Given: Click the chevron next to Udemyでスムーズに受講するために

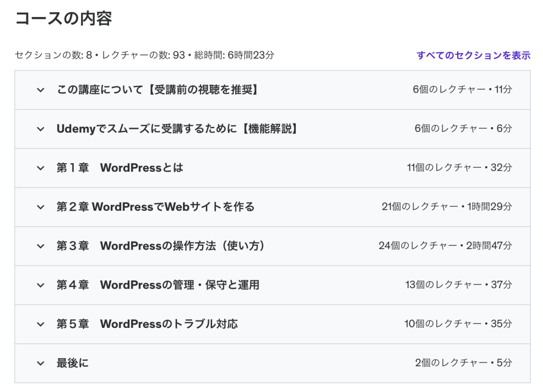Looking at the screenshot, I should [40, 129].
